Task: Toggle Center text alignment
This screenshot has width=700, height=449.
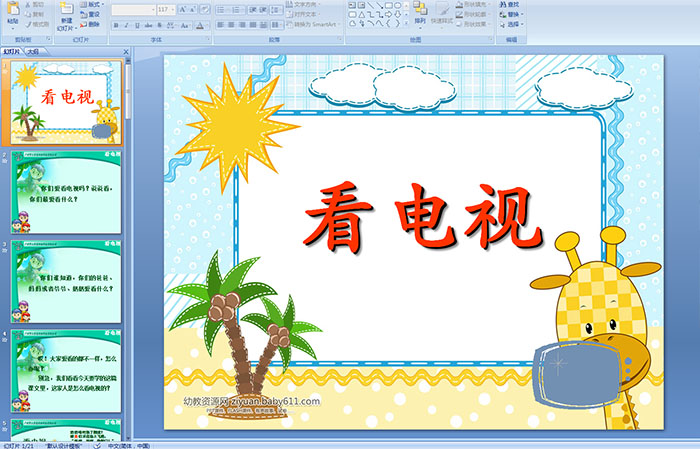Action: (x=231, y=25)
